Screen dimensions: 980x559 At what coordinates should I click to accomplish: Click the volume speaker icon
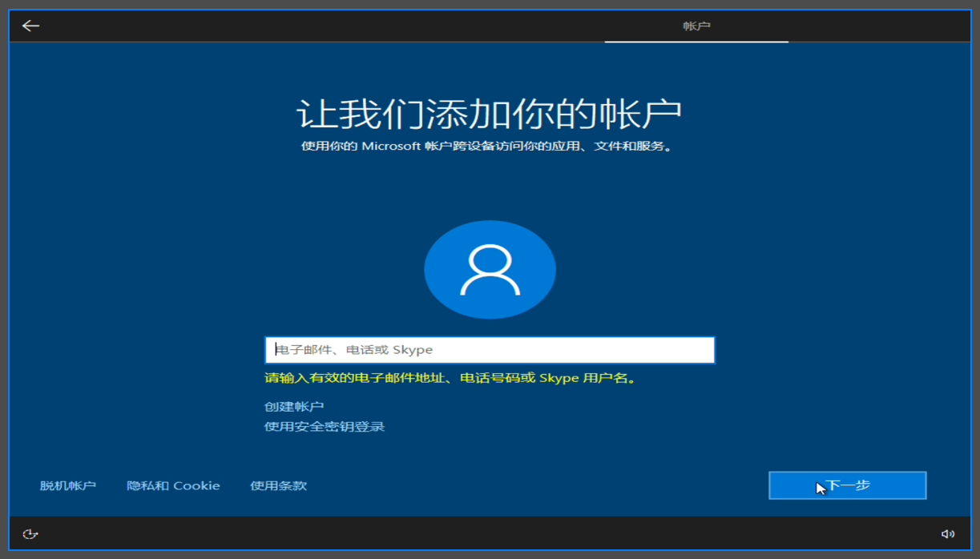point(948,534)
